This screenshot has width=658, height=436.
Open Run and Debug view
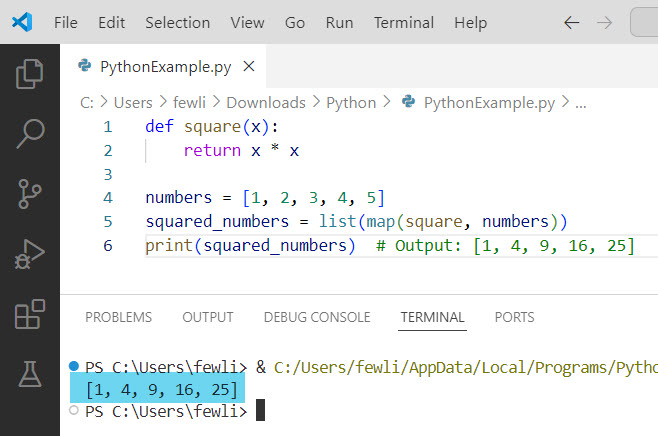click(x=29, y=254)
